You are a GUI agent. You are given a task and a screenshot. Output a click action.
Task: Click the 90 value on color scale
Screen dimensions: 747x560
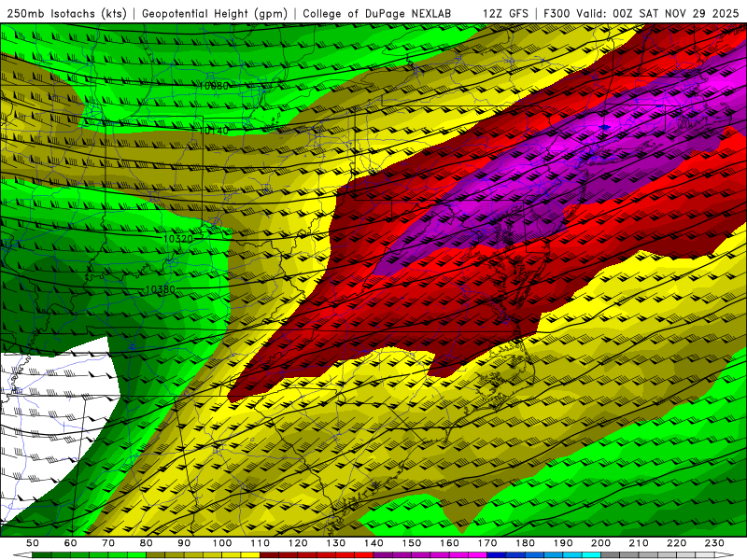[x=184, y=543]
